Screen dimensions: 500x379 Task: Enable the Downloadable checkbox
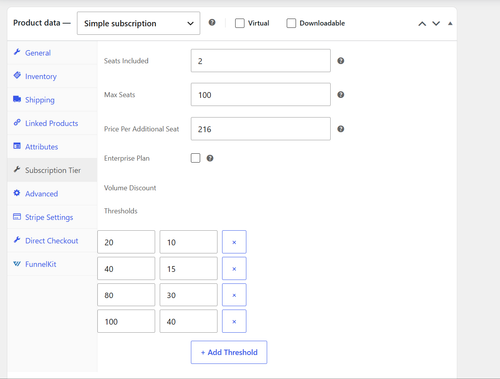[x=291, y=23]
